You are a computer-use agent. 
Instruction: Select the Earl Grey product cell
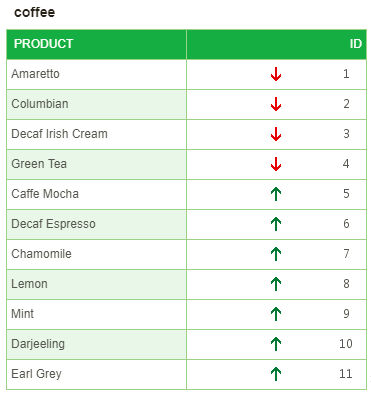click(96, 374)
